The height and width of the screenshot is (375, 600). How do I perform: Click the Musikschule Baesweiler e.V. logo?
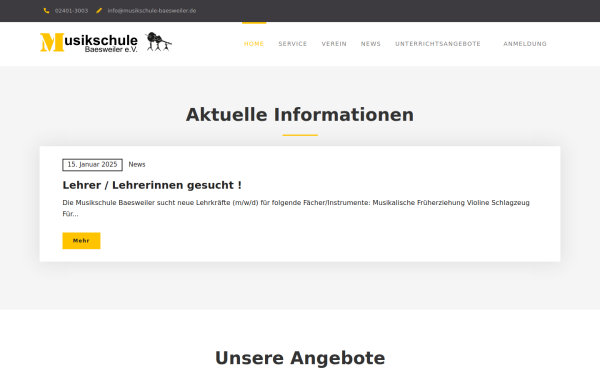click(x=106, y=42)
